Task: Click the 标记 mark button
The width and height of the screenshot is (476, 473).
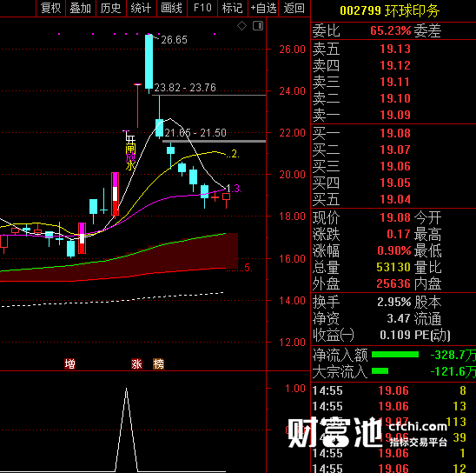Action: coord(233,8)
